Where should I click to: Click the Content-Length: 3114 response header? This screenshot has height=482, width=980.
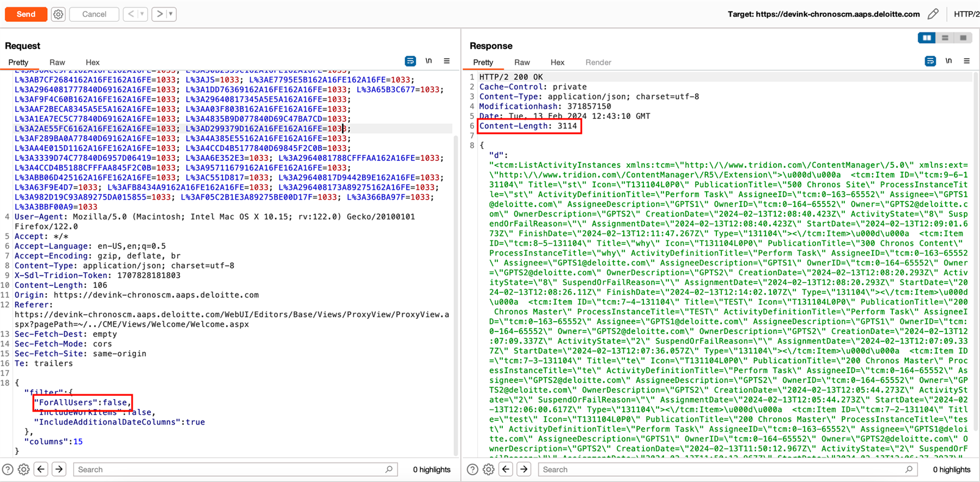(x=528, y=126)
